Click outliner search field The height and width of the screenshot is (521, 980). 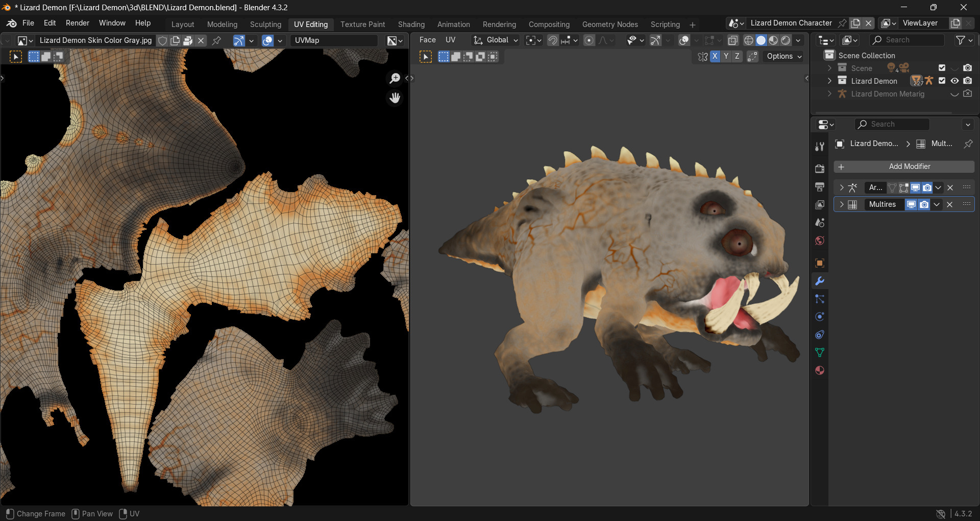(x=906, y=40)
